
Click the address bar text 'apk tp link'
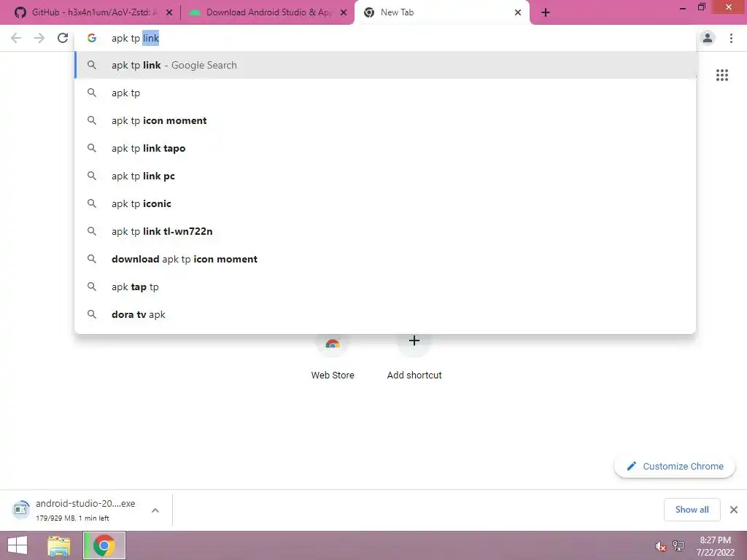135,38
